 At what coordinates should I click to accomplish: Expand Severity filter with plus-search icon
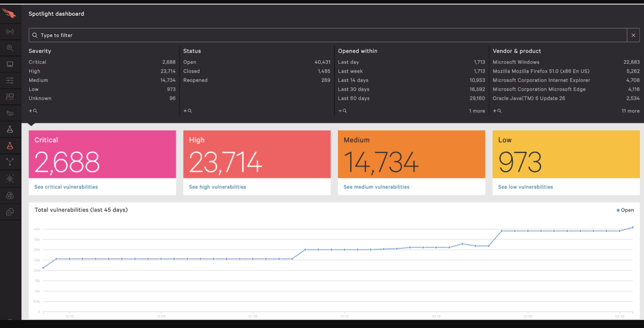(33, 111)
